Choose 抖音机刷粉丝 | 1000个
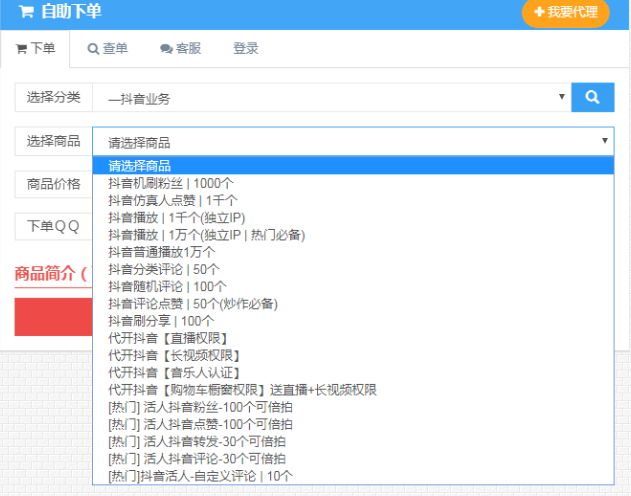 [353, 183]
